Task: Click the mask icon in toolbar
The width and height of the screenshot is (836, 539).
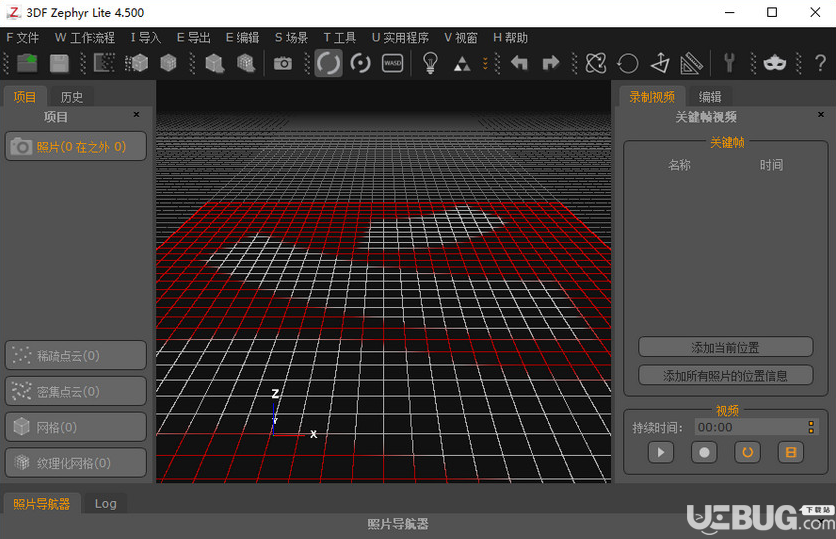Action: tap(775, 63)
